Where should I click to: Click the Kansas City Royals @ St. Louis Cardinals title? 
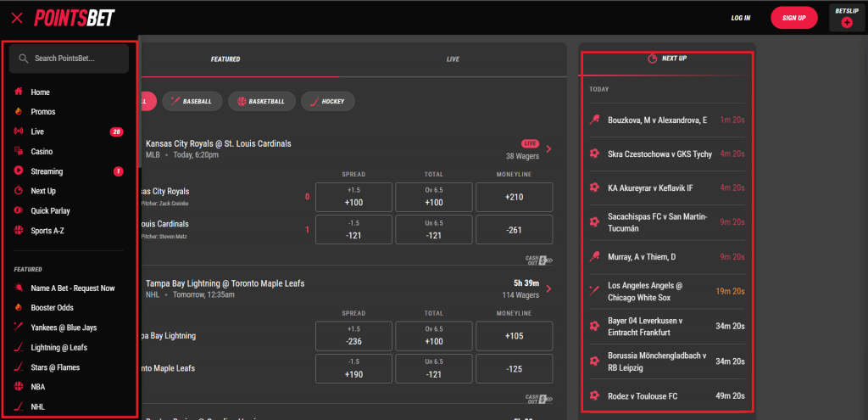coord(218,143)
